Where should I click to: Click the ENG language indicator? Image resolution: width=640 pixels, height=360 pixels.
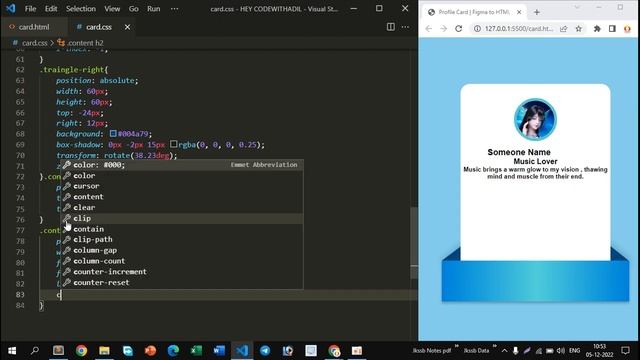(574, 351)
